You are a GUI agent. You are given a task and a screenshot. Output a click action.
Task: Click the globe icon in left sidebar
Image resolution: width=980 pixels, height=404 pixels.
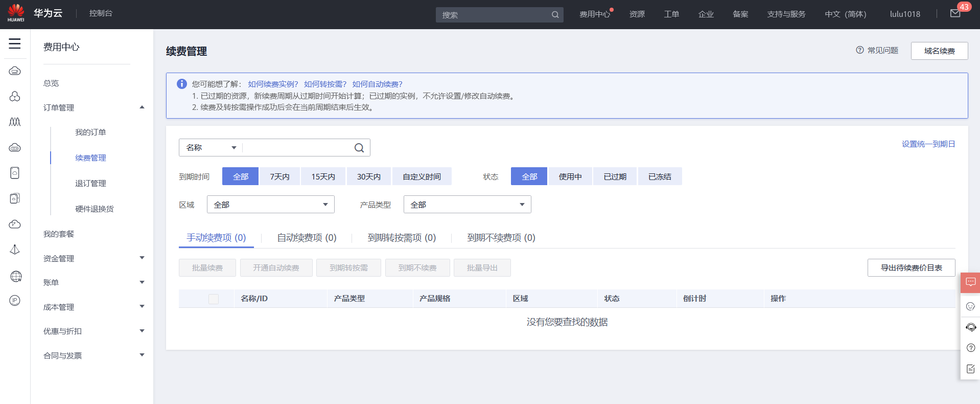15,276
